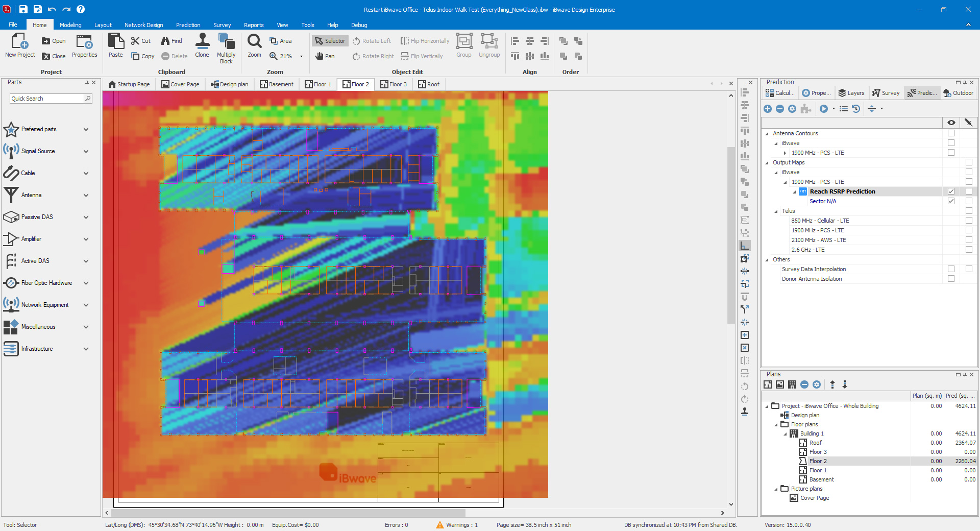980x531 pixels.
Task: Click the Quick Search input field
Action: tap(47, 99)
